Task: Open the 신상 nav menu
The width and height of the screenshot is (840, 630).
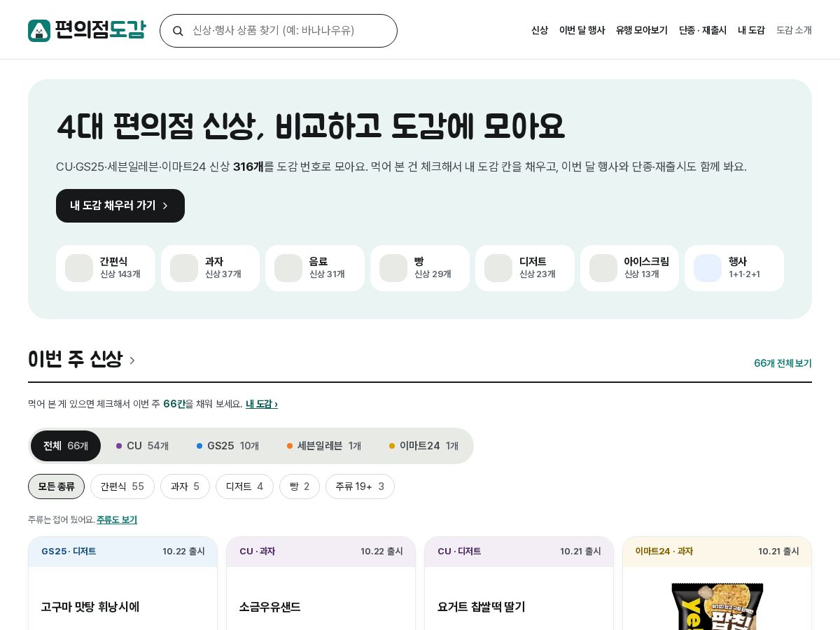Action: (x=540, y=31)
